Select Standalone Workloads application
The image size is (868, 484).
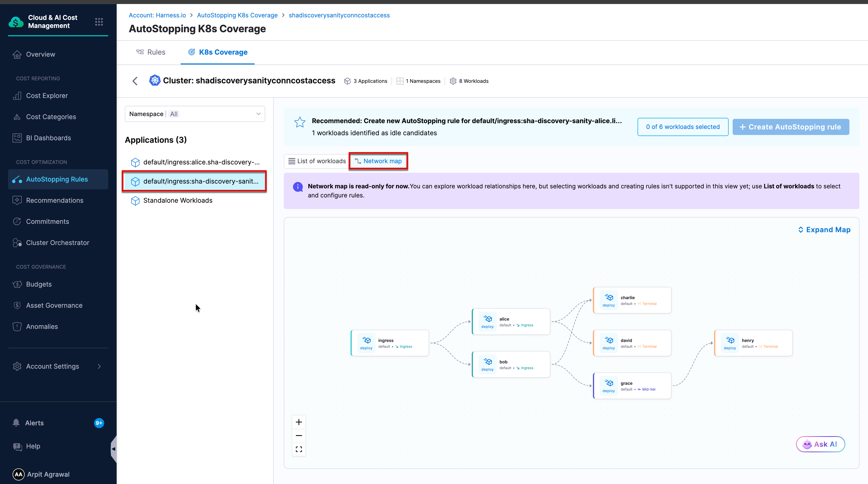tap(195, 201)
